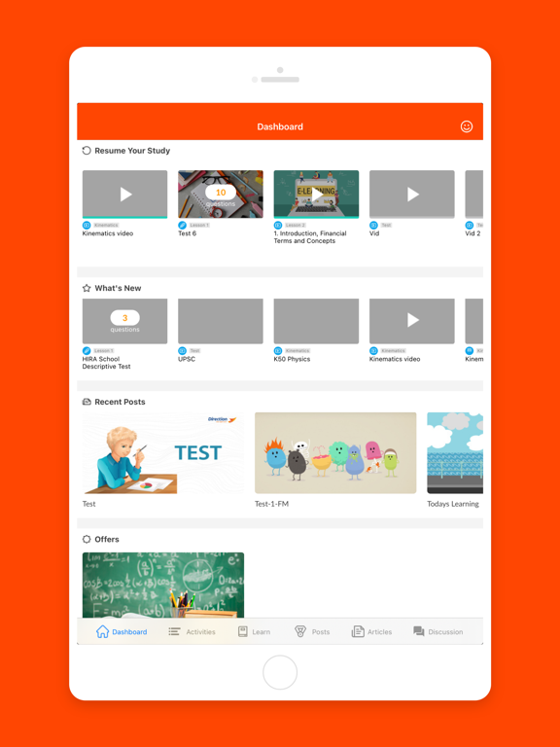The image size is (560, 747).
Task: Click the Kinematics tag above K50 Physics
Action: pos(297,350)
